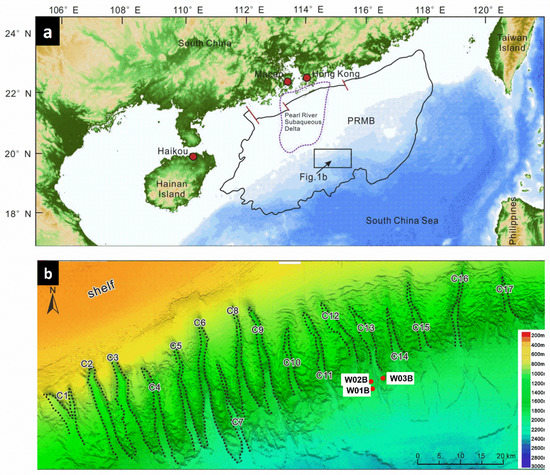Click canyon label C8
Image resolution: width=550 pixels, height=475 pixels.
[x=233, y=310]
